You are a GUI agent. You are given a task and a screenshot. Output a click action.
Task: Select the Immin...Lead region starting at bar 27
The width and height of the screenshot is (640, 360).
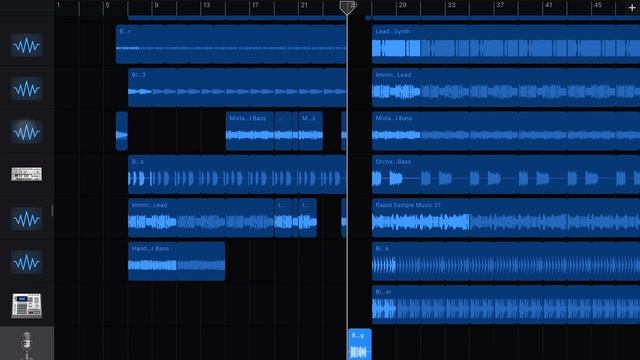(x=506, y=88)
